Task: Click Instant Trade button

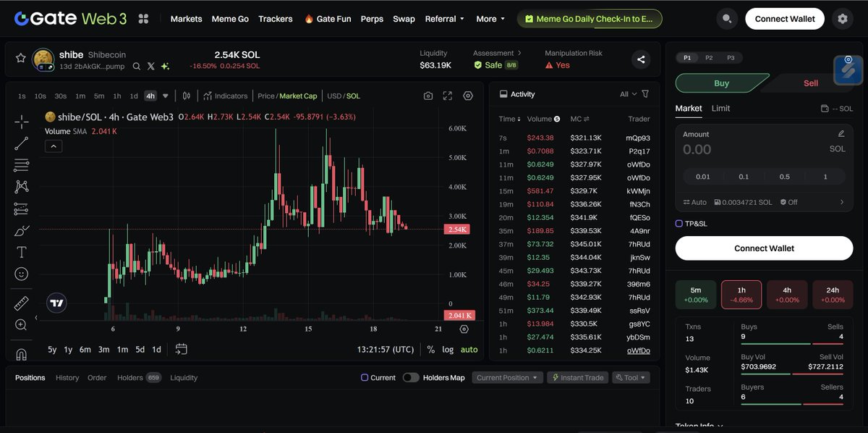Action: [x=577, y=377]
